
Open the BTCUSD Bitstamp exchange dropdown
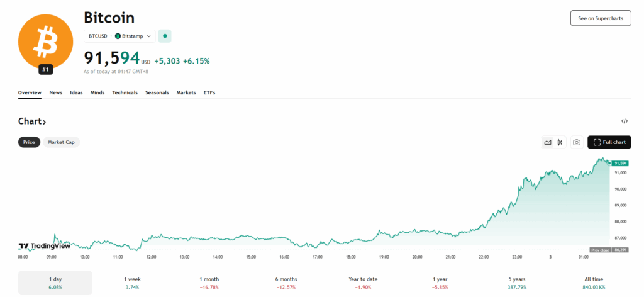click(x=119, y=36)
